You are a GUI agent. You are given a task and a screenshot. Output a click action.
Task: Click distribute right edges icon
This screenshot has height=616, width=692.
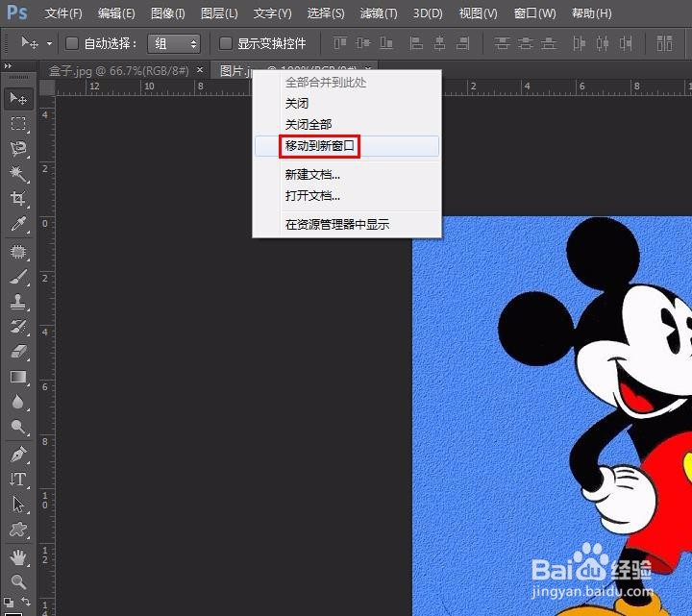coord(626,43)
